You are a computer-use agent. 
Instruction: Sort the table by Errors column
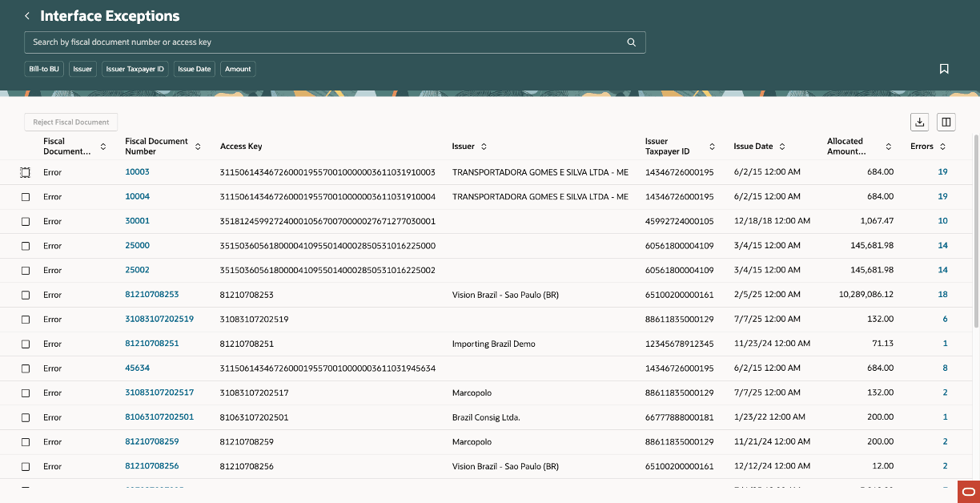click(942, 147)
